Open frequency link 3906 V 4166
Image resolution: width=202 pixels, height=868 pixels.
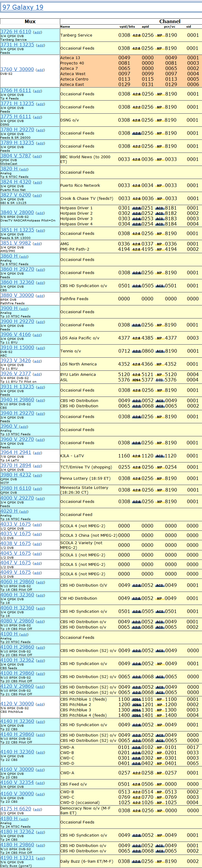click(x=16, y=335)
